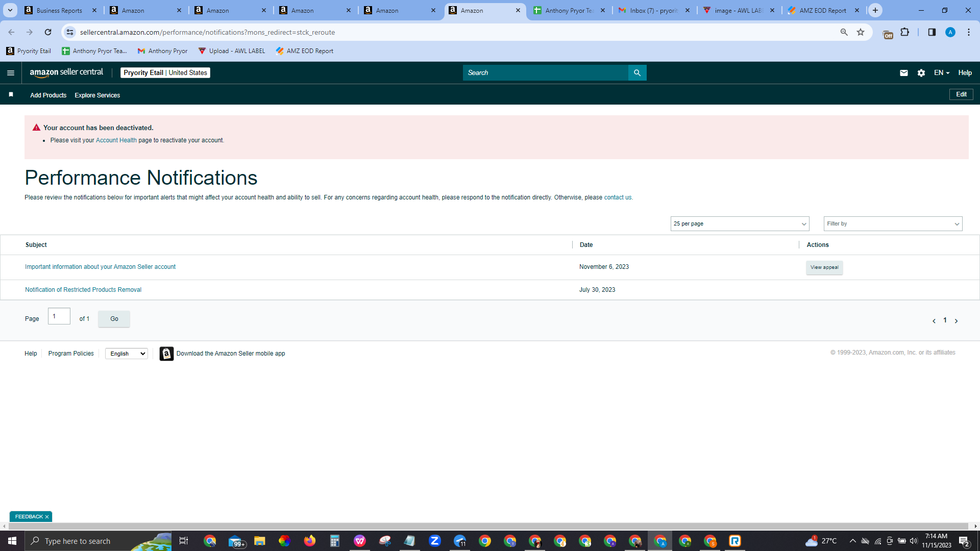Open File Explorer from the taskbar

[259, 541]
